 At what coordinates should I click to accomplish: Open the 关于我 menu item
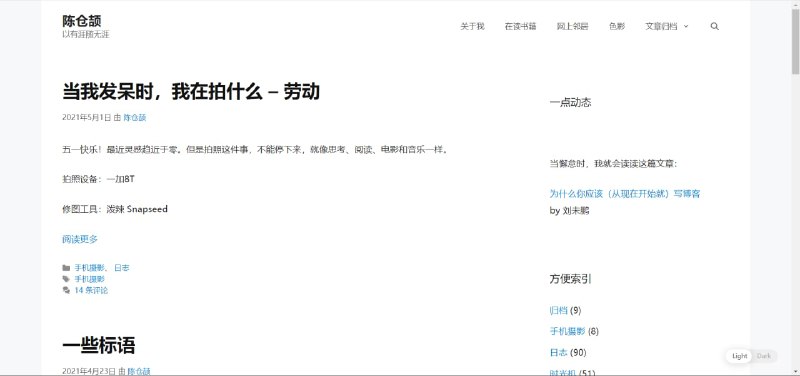coord(472,27)
